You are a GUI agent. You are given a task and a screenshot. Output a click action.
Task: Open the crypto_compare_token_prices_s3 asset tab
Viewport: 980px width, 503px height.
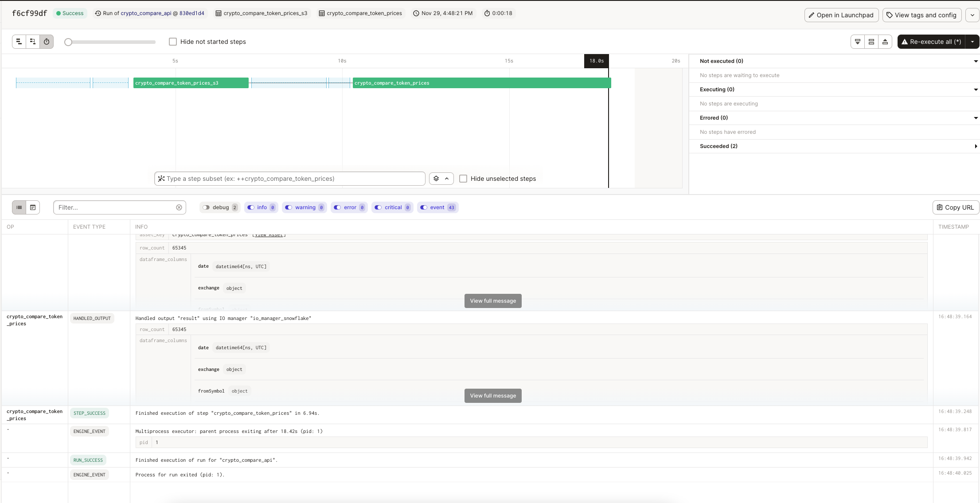[262, 13]
